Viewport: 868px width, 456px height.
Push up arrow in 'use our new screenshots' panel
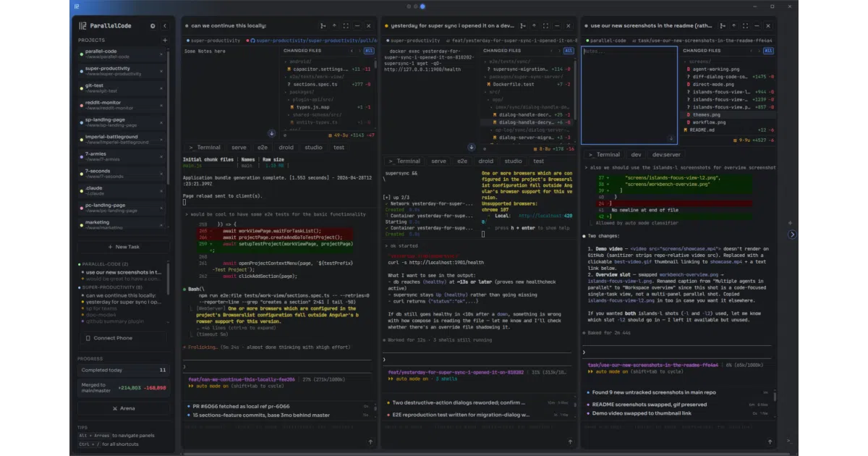click(733, 26)
